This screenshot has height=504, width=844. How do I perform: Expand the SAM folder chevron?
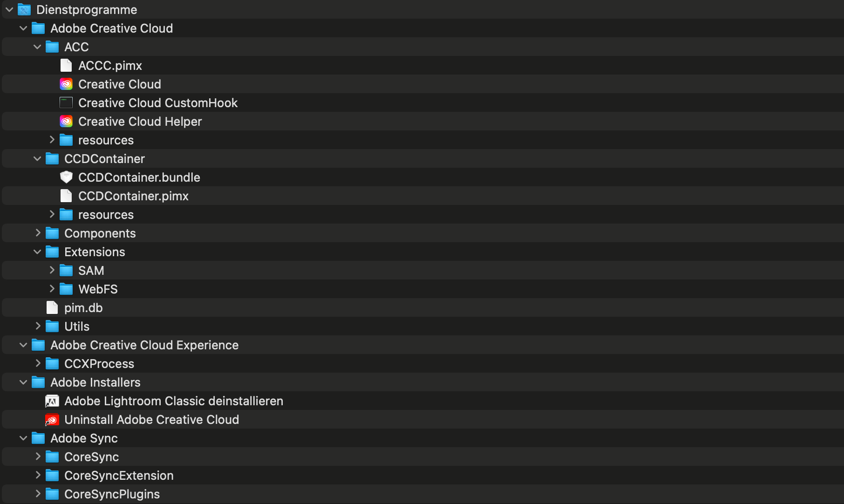click(x=52, y=270)
